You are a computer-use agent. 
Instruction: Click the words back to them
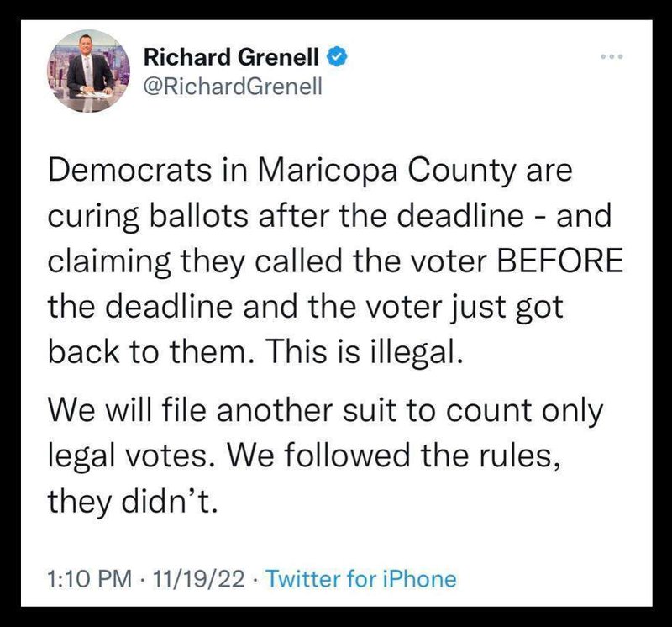[x=149, y=351]
